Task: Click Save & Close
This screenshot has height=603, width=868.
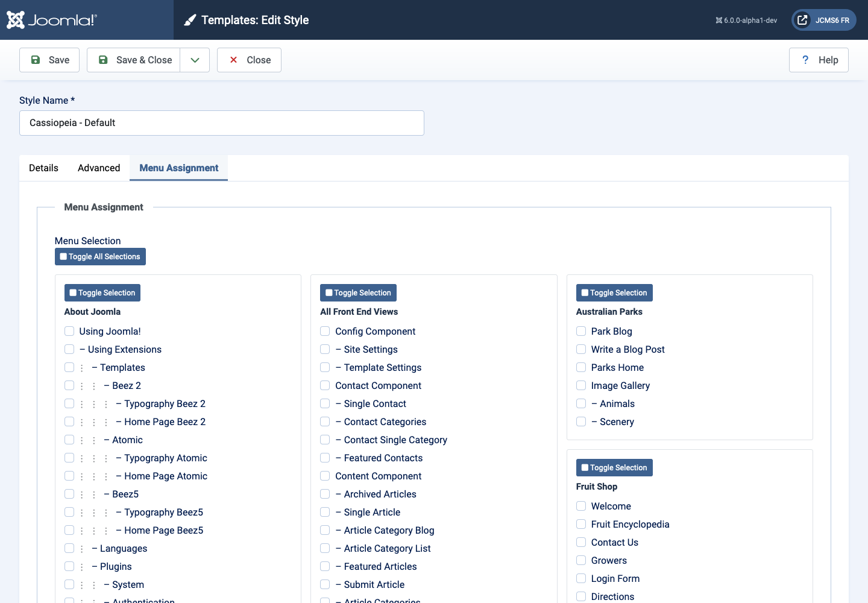Action: coord(134,60)
